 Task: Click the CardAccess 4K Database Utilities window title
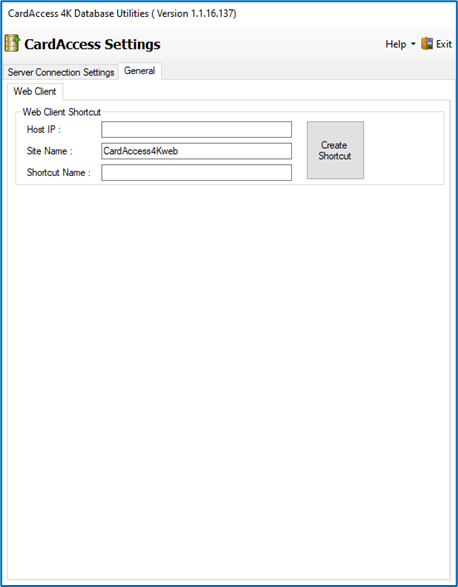coord(122,14)
